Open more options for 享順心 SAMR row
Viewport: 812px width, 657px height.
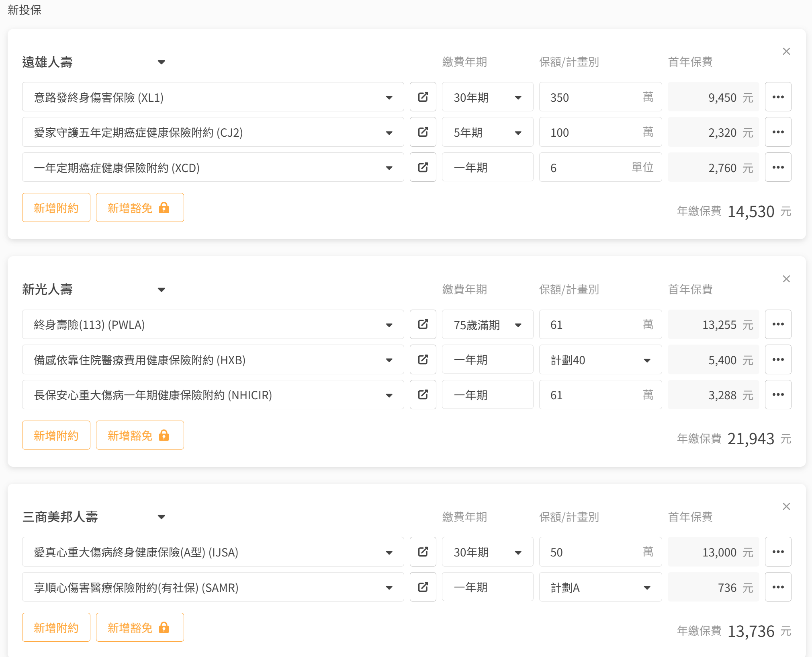(x=778, y=587)
